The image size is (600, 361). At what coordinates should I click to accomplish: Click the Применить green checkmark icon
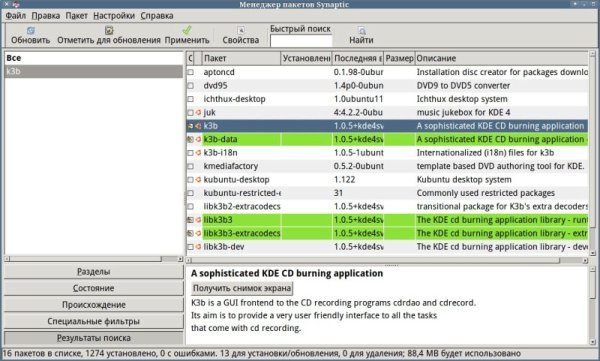[x=187, y=30]
